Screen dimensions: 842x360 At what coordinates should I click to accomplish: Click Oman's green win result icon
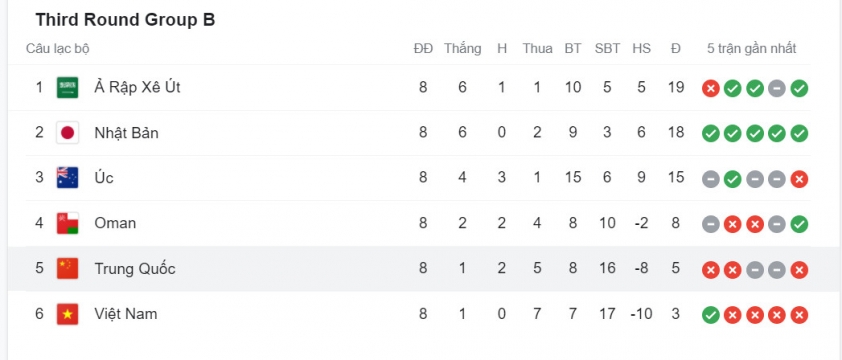[799, 224]
